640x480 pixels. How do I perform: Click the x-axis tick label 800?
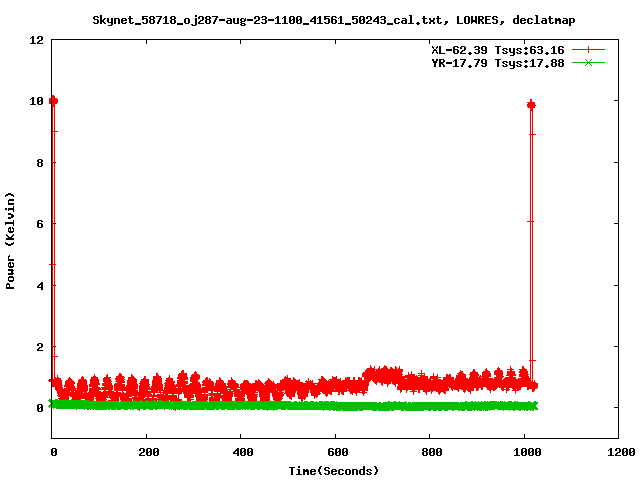(431, 452)
